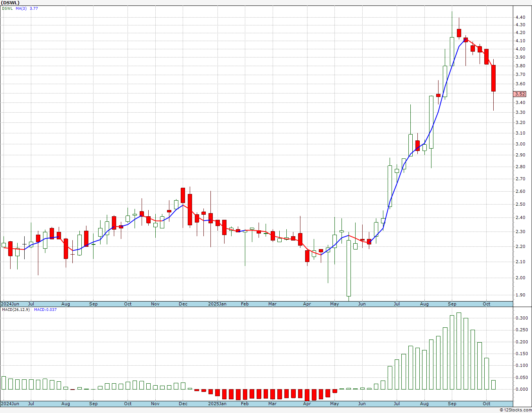The width and height of the screenshot is (532, 413).
Task: Click the MA(3) indicator legend label
Action: 21,8
